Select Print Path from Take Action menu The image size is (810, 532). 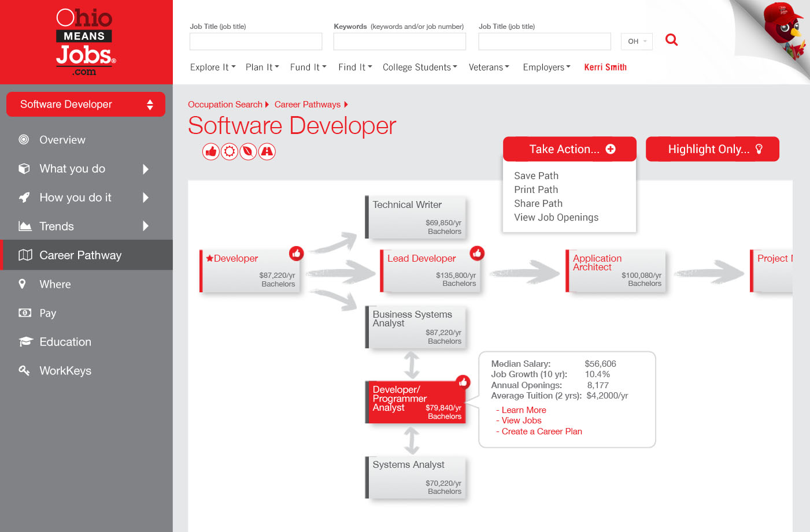point(536,189)
